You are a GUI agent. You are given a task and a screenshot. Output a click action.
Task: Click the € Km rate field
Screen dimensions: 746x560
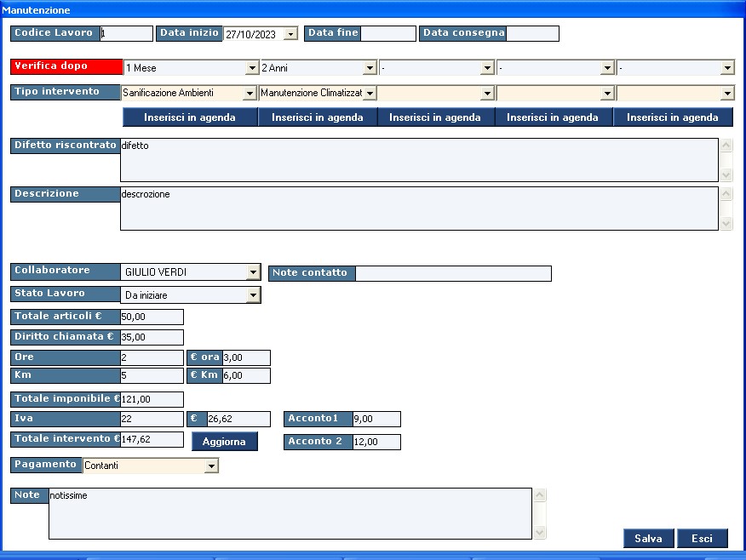246,375
